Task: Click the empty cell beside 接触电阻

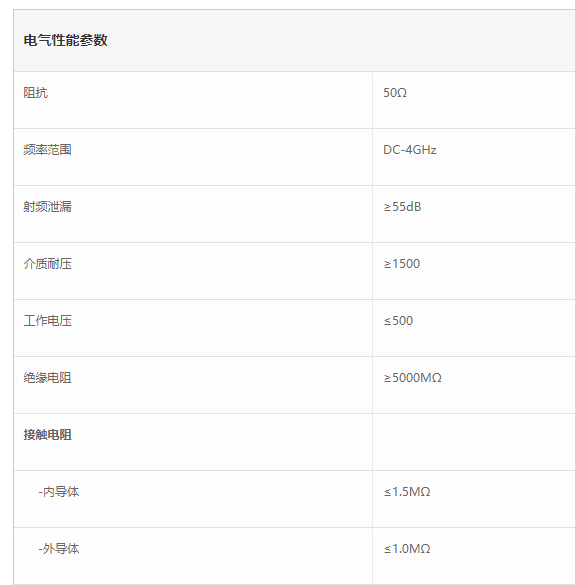Action: 474,442
